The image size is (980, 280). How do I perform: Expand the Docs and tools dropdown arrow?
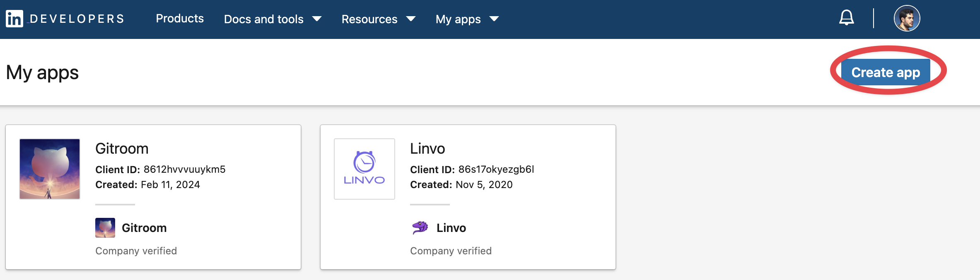[x=317, y=19]
